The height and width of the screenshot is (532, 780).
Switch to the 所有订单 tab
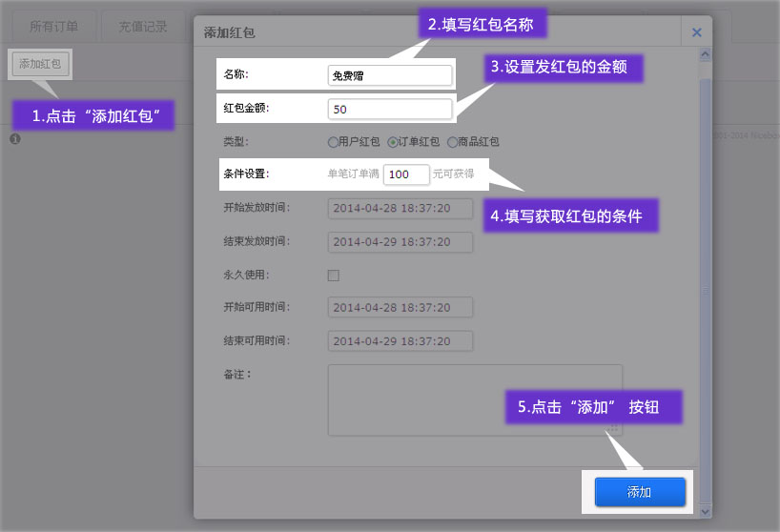53,27
